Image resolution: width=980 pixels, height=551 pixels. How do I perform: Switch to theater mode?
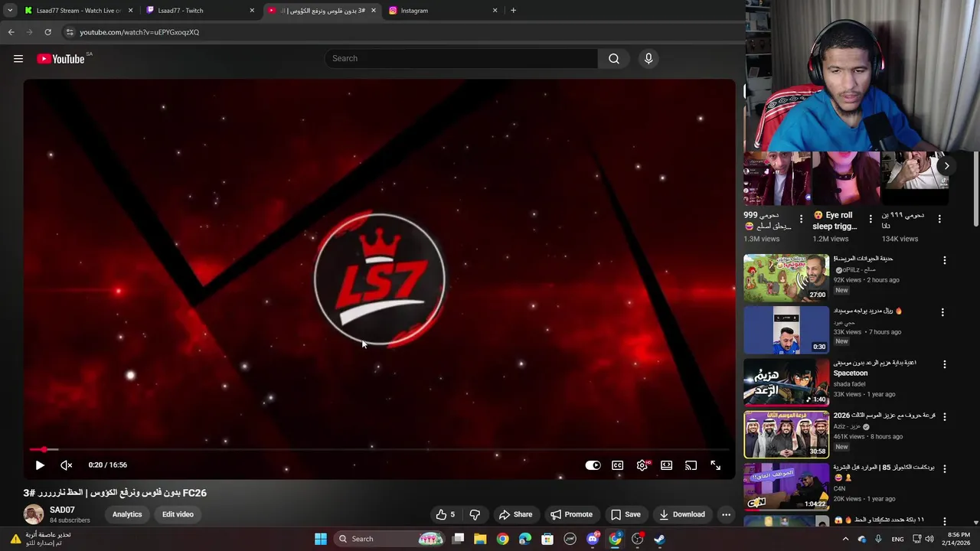[667, 465]
